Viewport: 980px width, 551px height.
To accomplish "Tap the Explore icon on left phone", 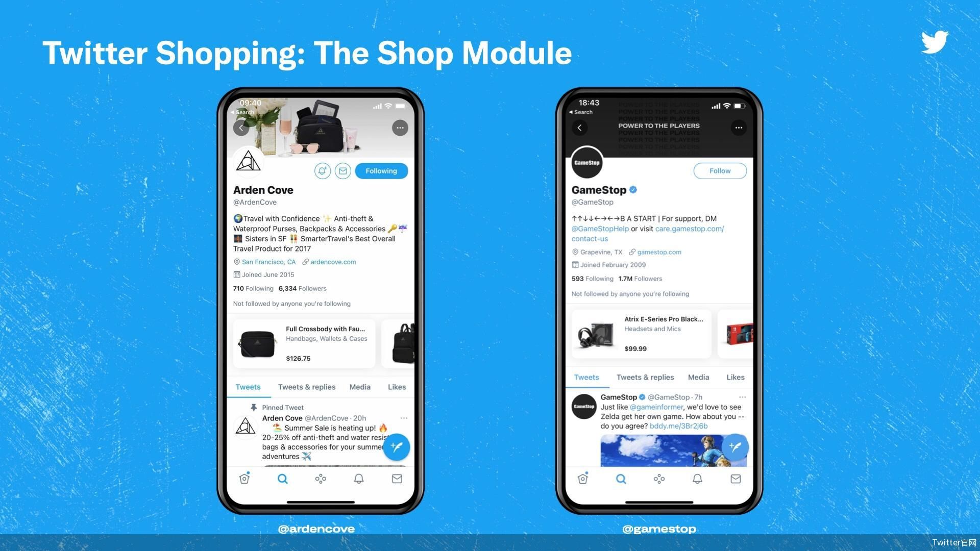I will click(x=282, y=479).
